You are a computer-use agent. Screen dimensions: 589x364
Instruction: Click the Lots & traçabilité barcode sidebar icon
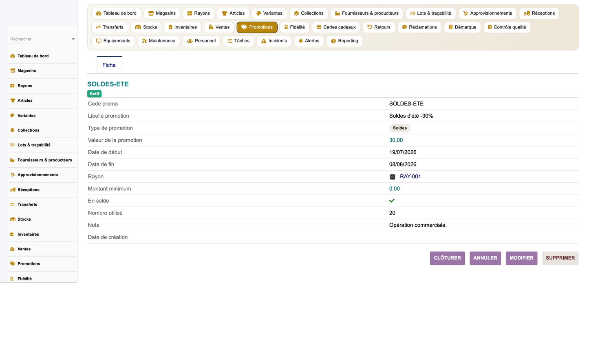coord(13,145)
